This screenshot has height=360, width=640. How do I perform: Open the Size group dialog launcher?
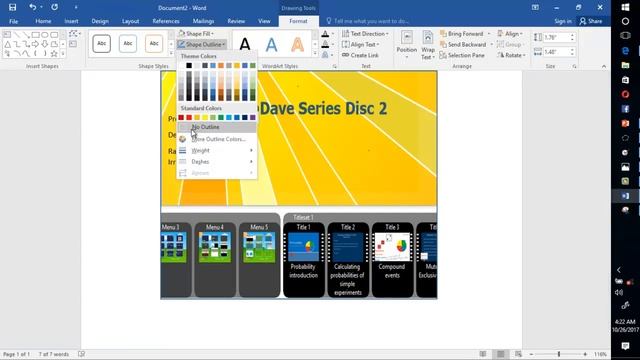click(574, 66)
